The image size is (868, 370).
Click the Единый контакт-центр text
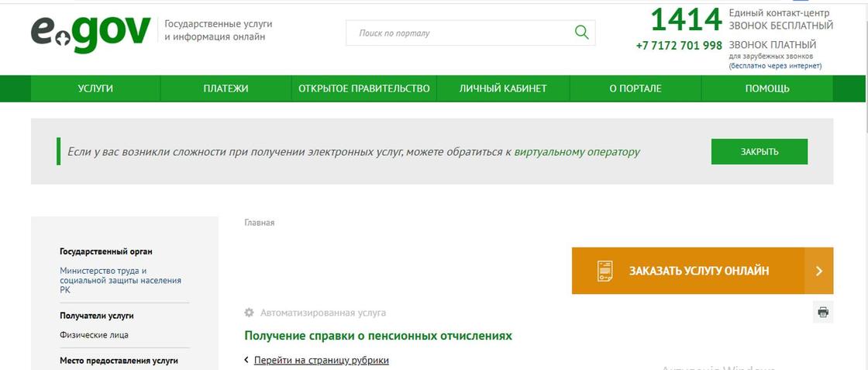779,12
